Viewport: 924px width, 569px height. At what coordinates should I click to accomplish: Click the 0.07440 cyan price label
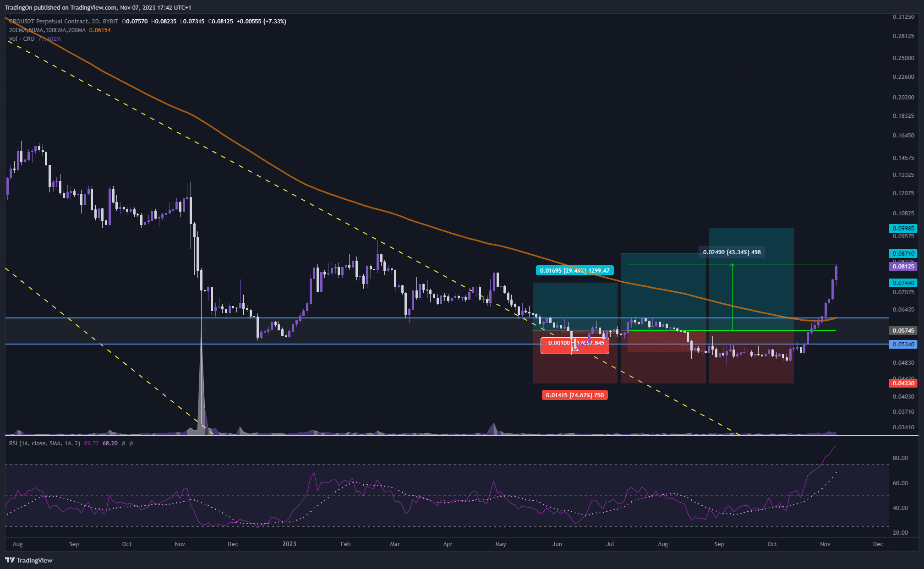902,283
